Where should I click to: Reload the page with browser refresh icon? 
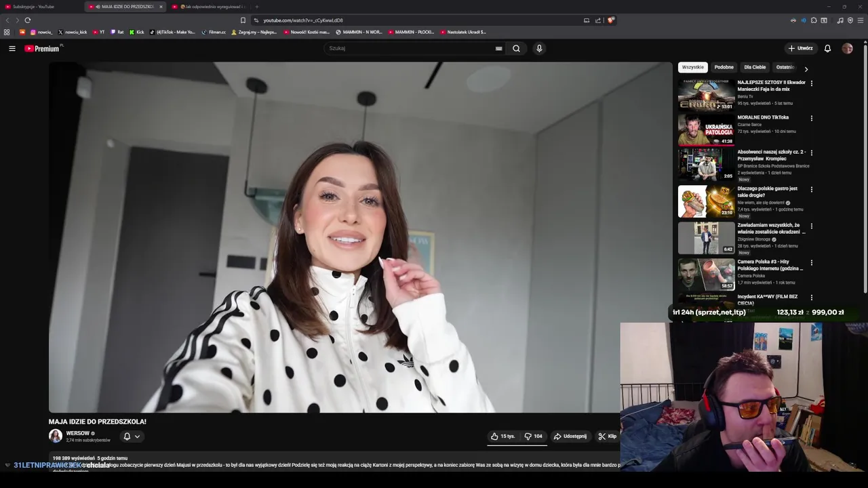pos(28,20)
